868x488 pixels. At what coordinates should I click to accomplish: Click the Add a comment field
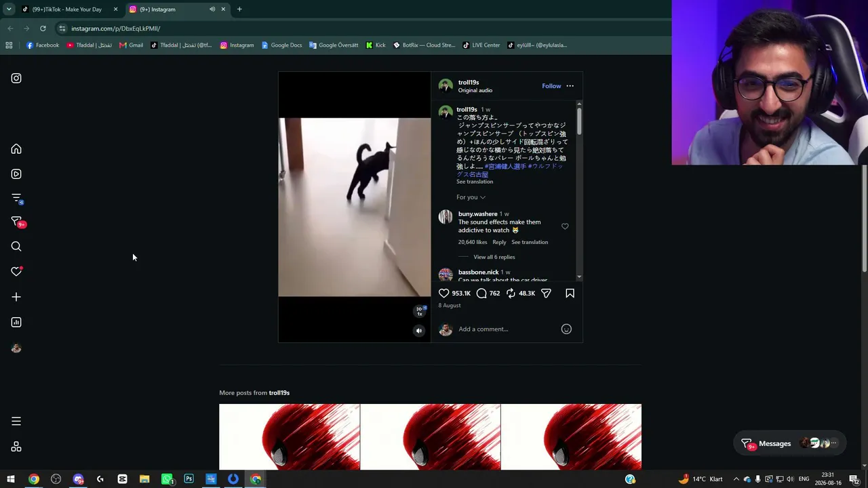coord(507,329)
